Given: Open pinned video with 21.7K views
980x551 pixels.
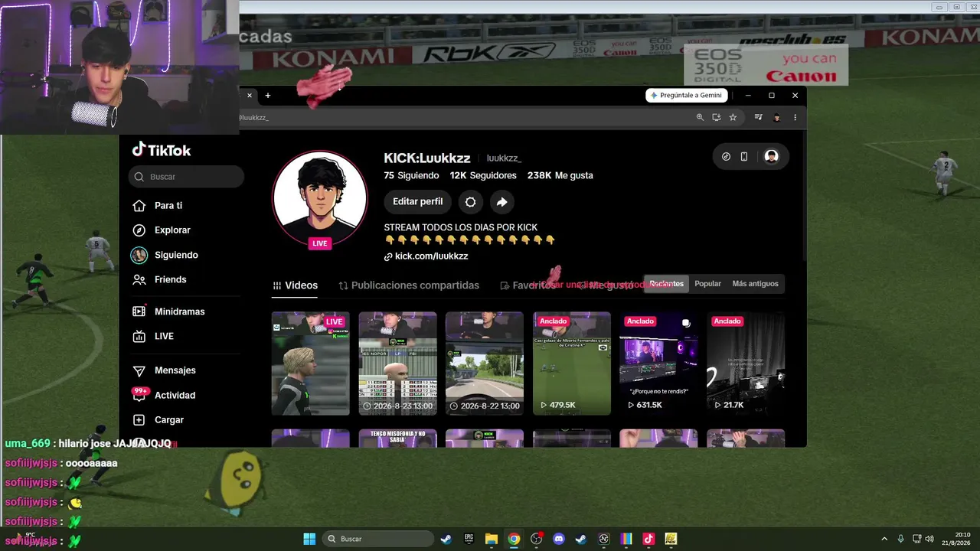Looking at the screenshot, I should click(x=746, y=364).
